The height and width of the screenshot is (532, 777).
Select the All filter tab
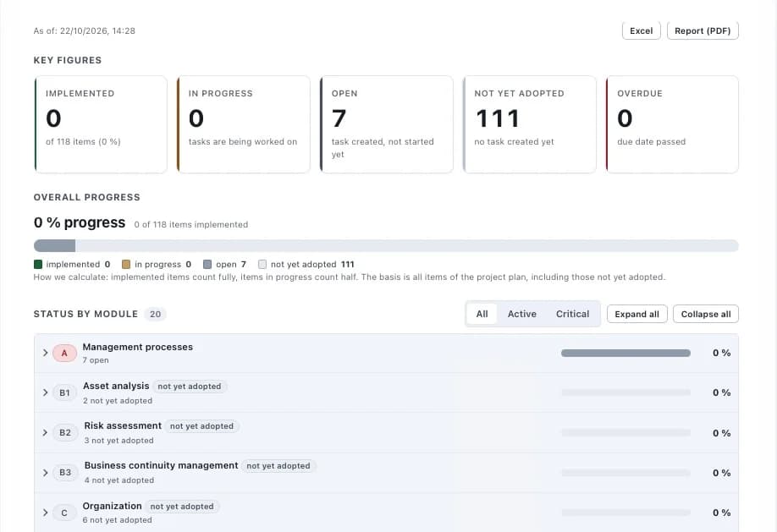(x=482, y=314)
